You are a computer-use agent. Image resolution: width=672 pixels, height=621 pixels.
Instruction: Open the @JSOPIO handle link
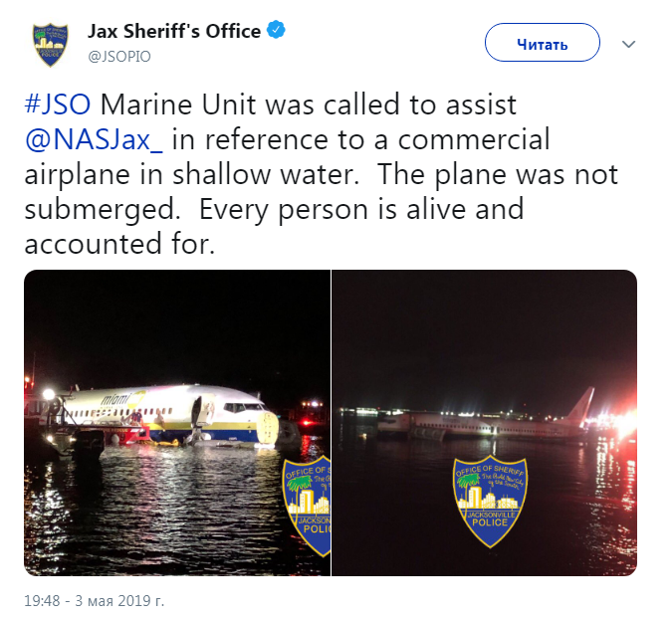(x=119, y=57)
